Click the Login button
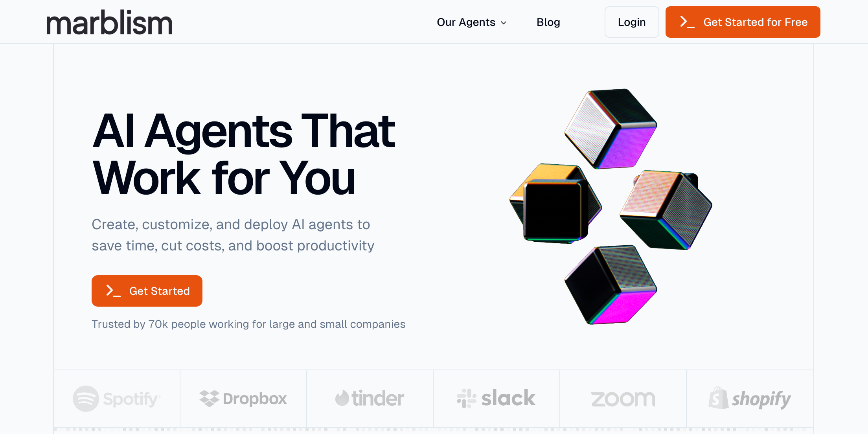Viewport: 868px width, 434px height. pos(632,22)
